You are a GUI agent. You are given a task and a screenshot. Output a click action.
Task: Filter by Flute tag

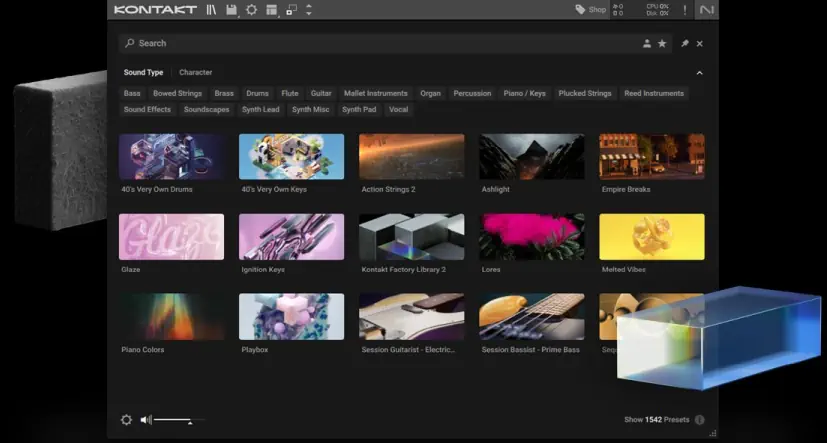(x=290, y=93)
